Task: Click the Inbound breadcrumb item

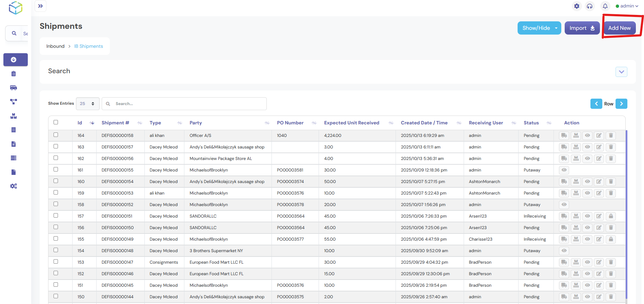Action: click(55, 46)
